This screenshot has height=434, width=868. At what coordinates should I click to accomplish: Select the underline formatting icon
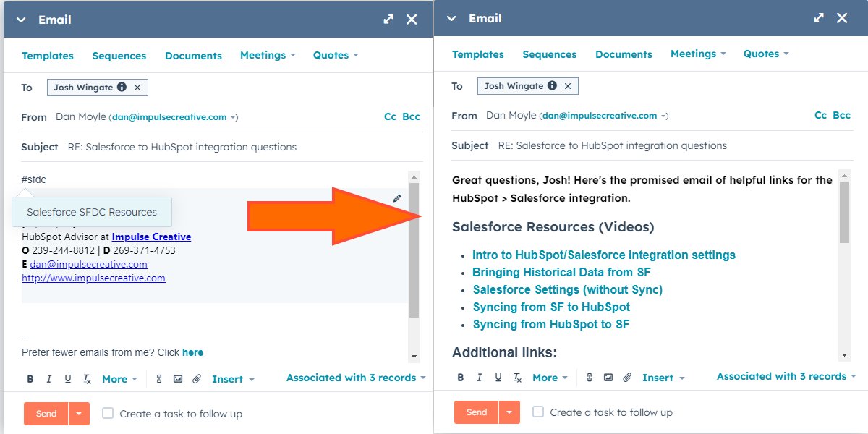[68, 378]
